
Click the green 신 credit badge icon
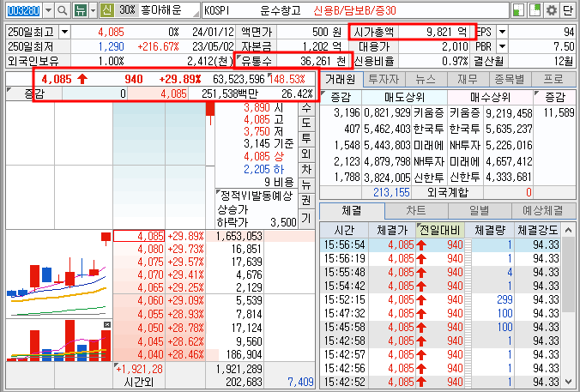pyautogui.click(x=107, y=10)
